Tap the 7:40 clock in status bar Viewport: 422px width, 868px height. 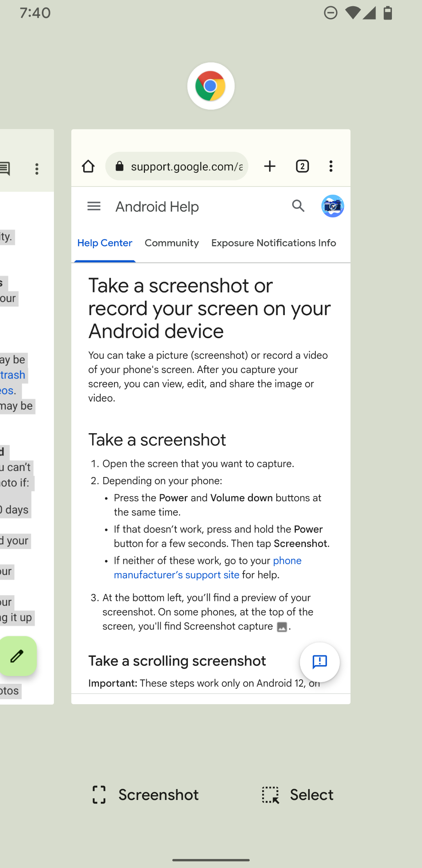coord(35,13)
